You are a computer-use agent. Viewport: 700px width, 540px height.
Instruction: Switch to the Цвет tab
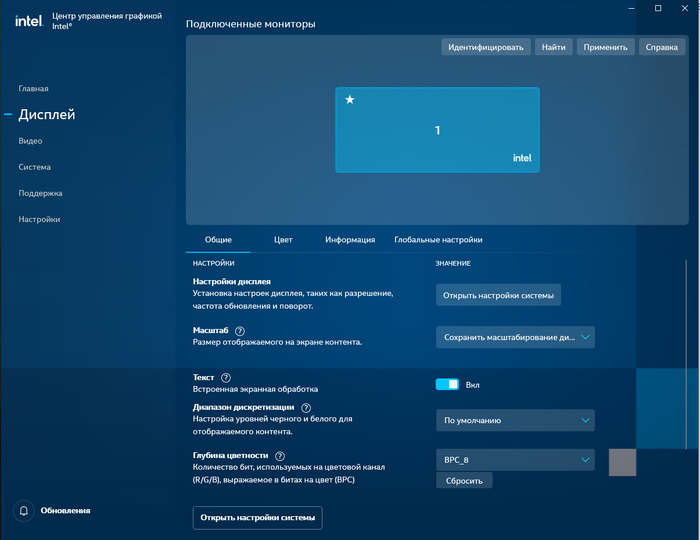[283, 240]
